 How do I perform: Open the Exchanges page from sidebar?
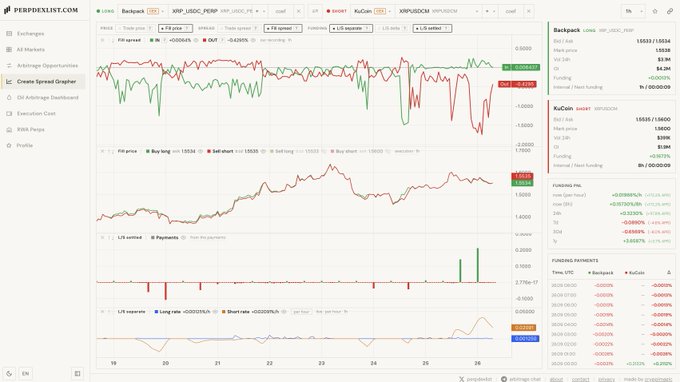[43, 33]
